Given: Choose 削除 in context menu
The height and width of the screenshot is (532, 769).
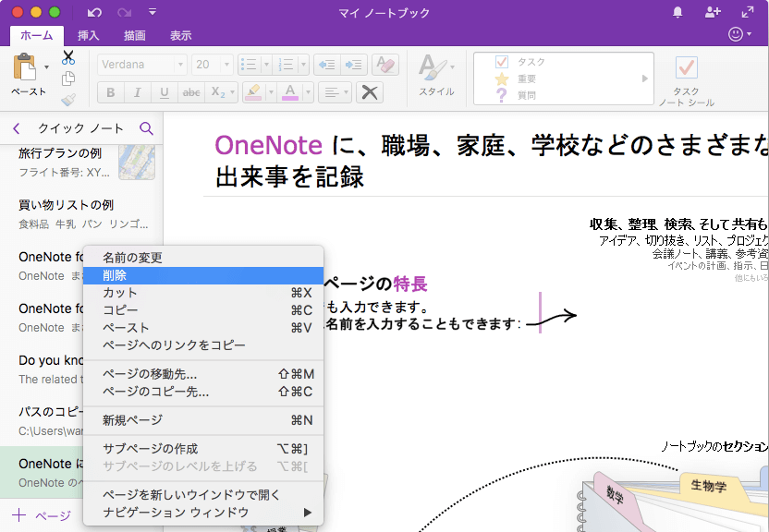Looking at the screenshot, I should point(203,276).
